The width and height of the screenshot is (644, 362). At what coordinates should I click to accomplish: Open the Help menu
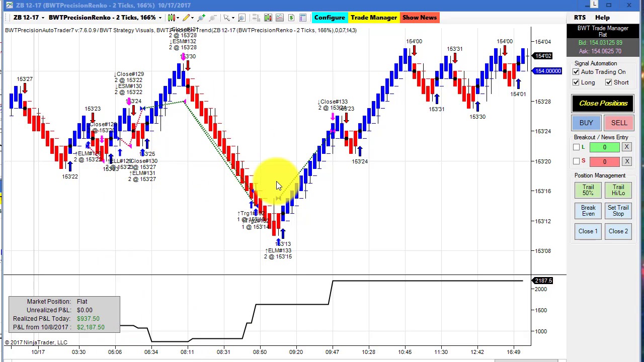pyautogui.click(x=602, y=18)
